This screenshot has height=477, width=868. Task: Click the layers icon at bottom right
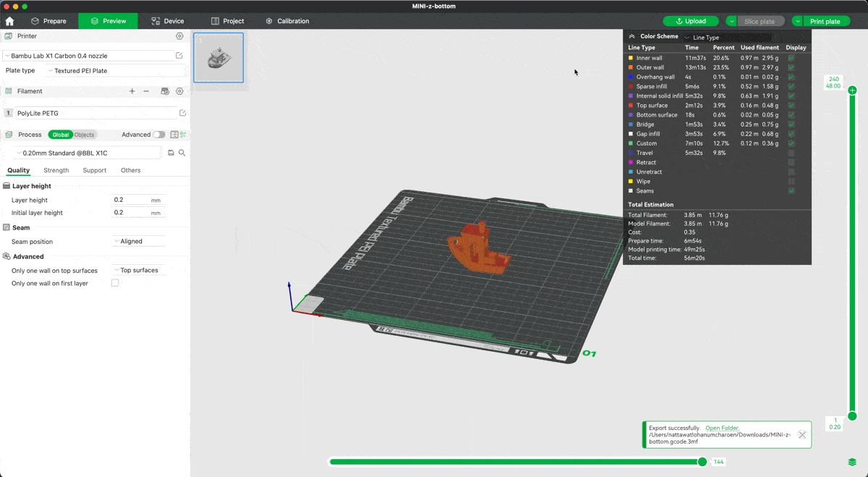852,462
